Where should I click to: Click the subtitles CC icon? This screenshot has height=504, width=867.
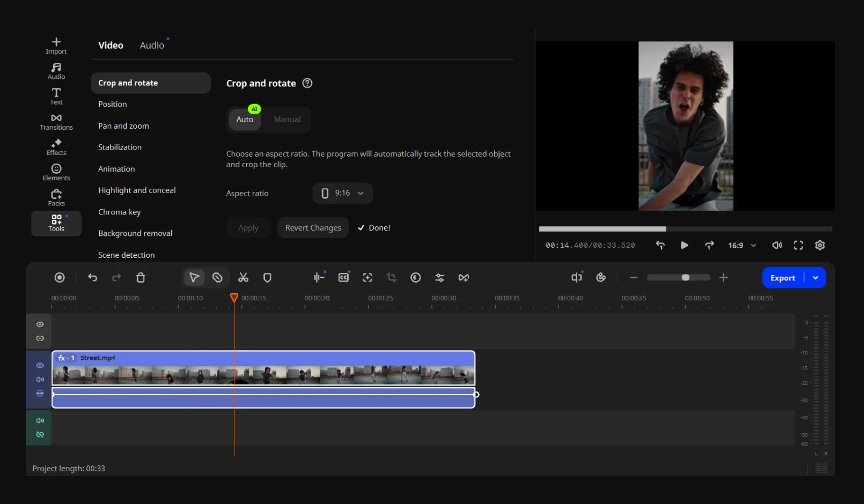click(343, 278)
